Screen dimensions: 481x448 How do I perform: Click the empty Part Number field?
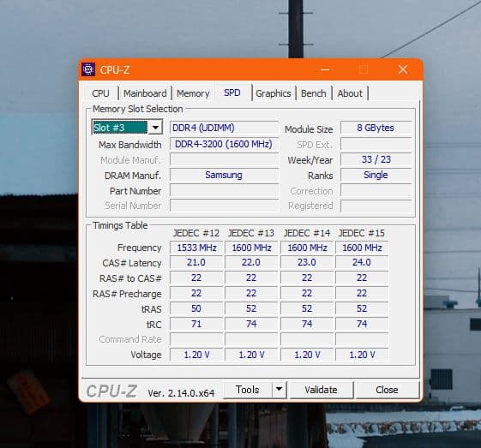[x=225, y=190]
